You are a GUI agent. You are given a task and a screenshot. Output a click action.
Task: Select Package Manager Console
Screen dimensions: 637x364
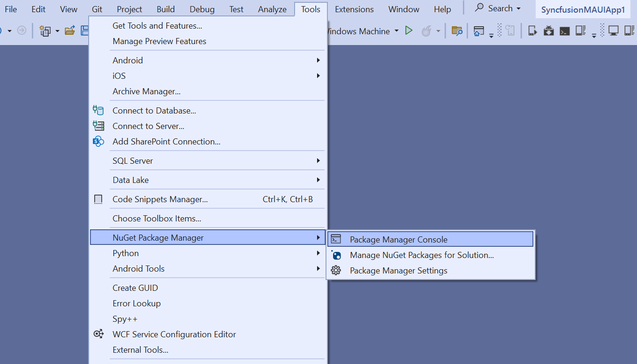point(431,240)
